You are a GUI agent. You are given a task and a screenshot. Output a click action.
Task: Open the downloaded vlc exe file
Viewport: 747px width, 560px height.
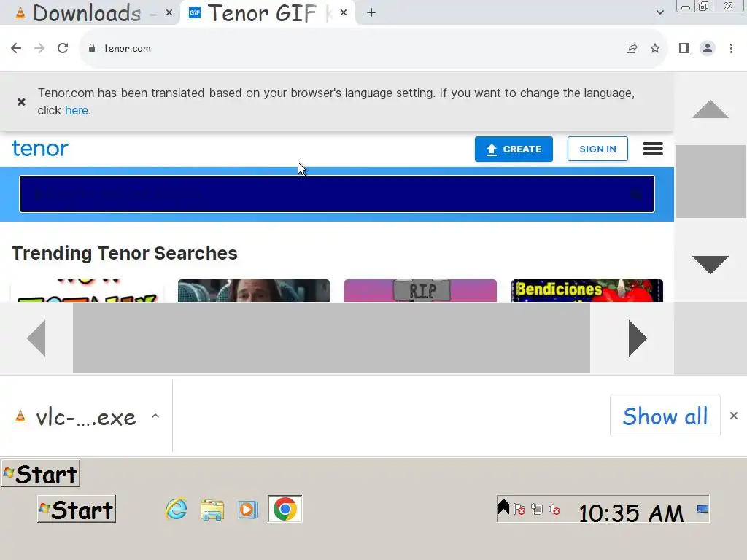coord(76,416)
